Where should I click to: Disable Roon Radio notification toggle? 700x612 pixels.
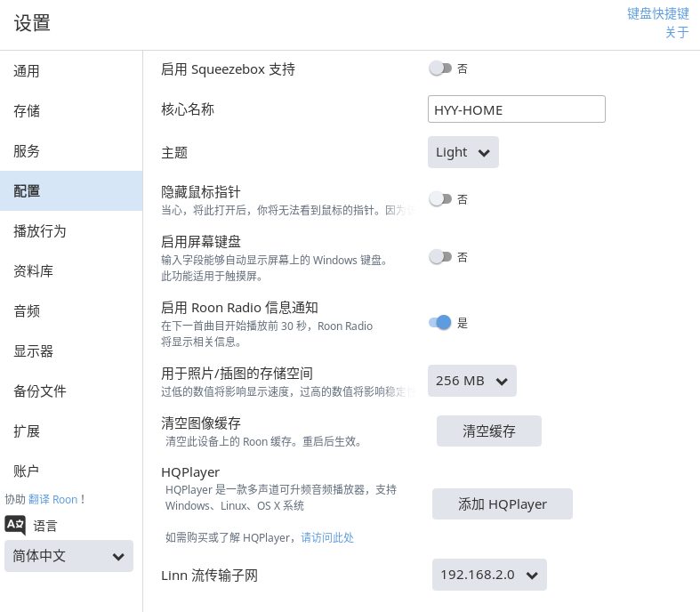coord(440,322)
